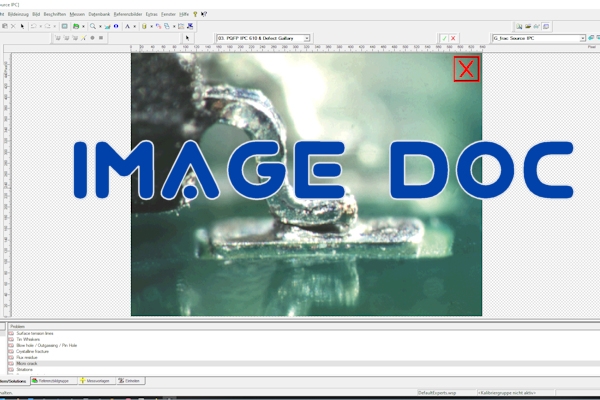The image size is (600, 400).
Task: Open the Bildeinzug menu
Action: click(18, 14)
